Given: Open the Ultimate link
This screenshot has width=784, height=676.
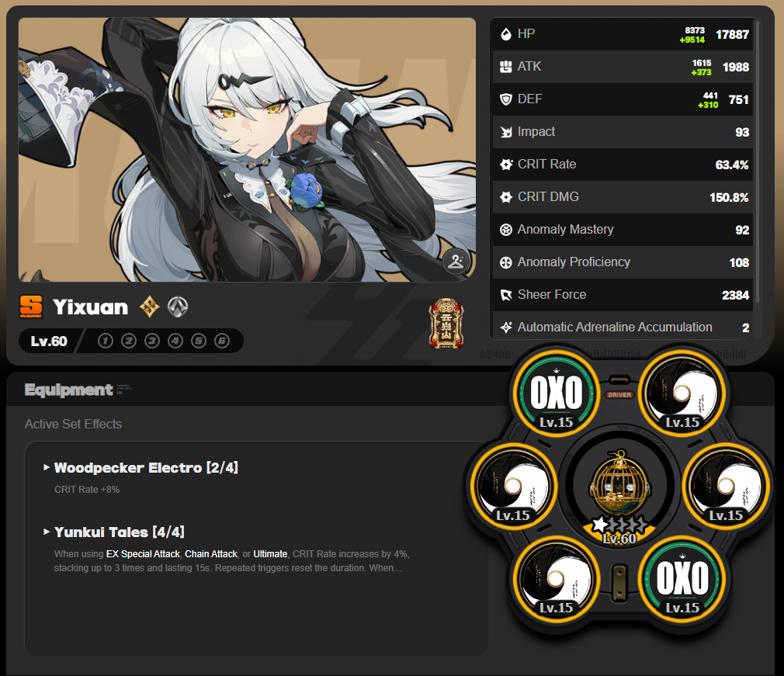Looking at the screenshot, I should pos(270,554).
